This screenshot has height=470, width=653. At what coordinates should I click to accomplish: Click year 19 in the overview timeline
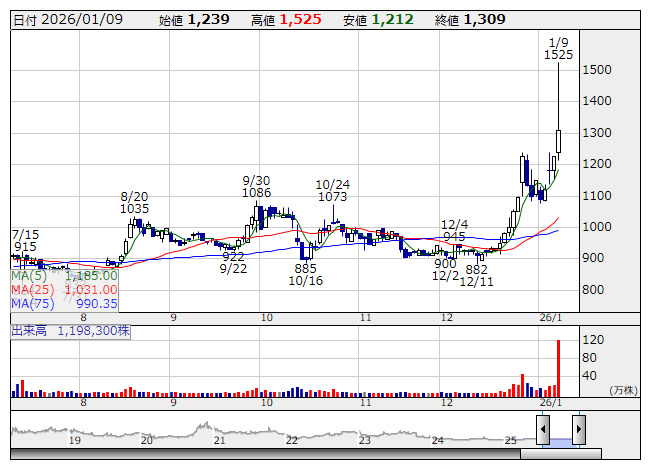pyautogui.click(x=75, y=440)
